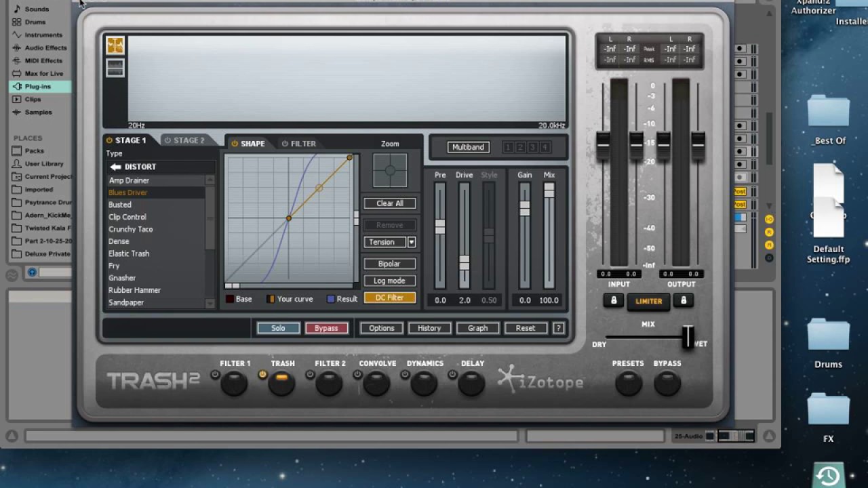The image size is (868, 488).
Task: Switch to the SHAPE tab
Action: pyautogui.click(x=248, y=144)
